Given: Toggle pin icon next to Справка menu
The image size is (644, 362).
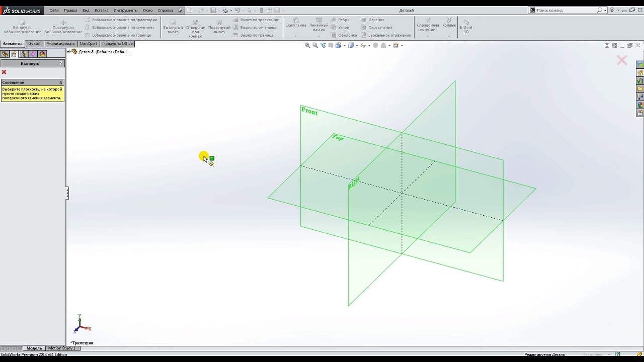Looking at the screenshot, I should [180, 10].
